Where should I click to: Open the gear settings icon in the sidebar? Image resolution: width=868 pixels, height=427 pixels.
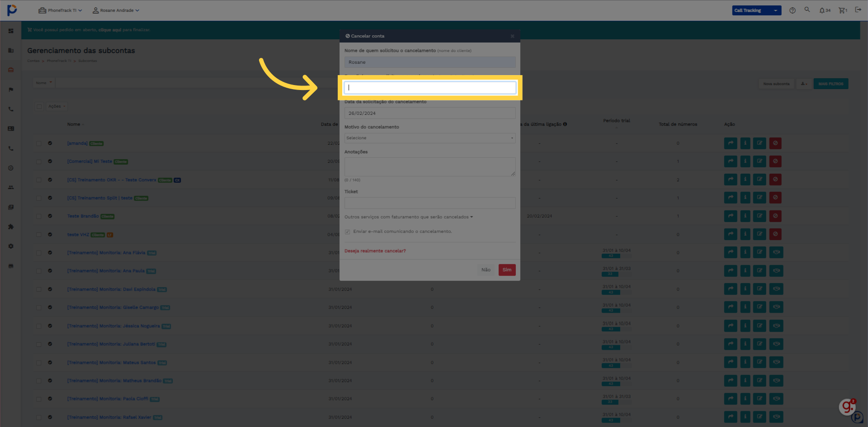pyautogui.click(x=11, y=246)
